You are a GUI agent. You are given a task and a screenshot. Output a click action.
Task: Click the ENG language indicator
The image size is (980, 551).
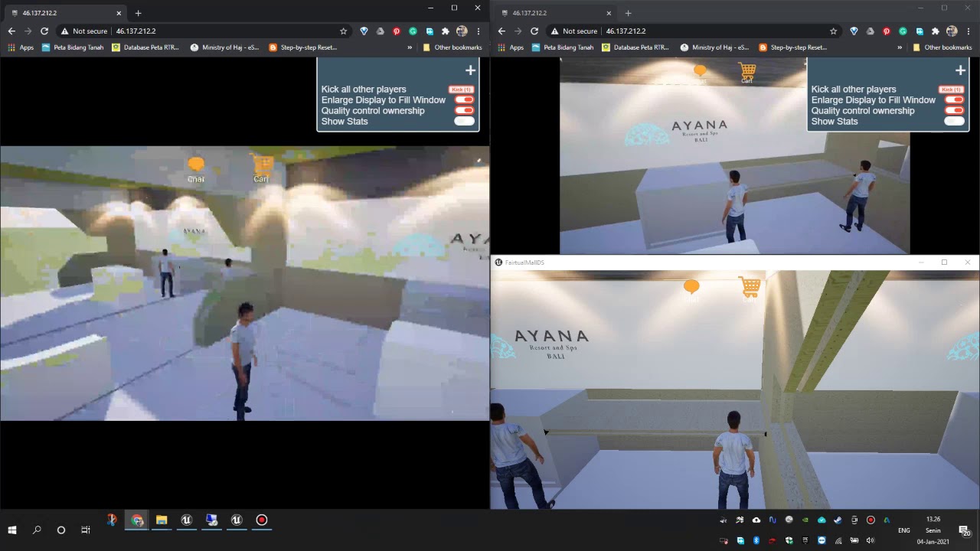tap(904, 530)
